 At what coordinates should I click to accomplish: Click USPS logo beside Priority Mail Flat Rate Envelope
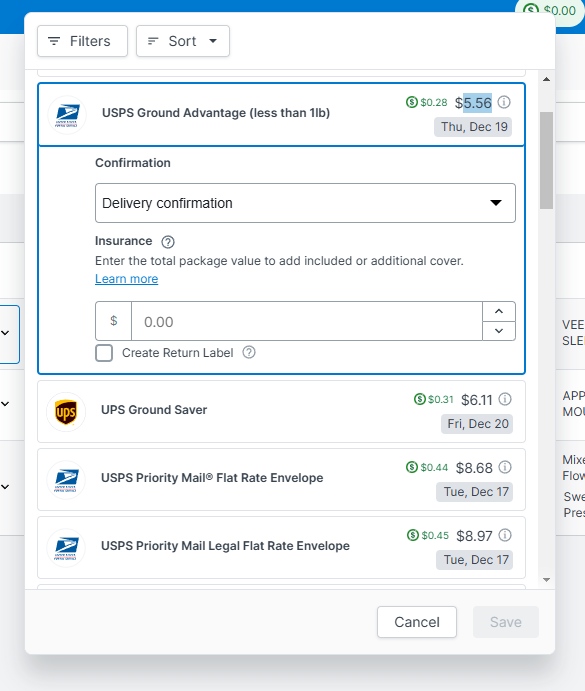tap(66, 479)
